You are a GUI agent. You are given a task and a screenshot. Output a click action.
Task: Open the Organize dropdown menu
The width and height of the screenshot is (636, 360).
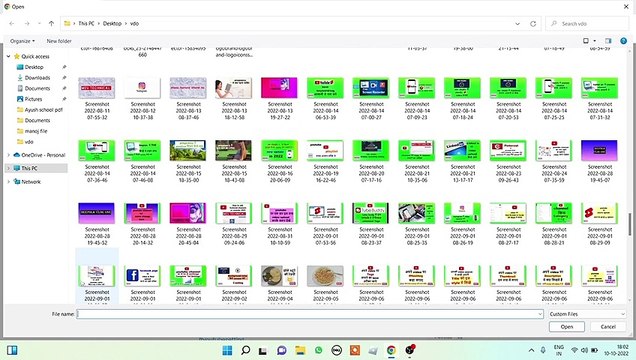point(22,41)
